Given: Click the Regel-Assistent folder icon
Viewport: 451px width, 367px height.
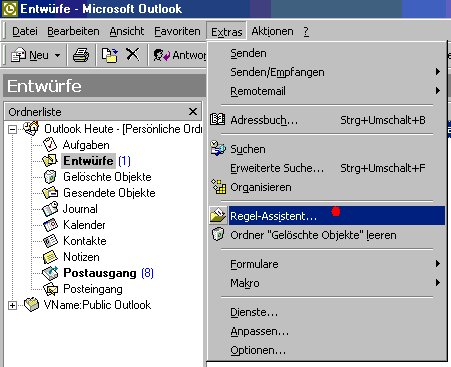Looking at the screenshot, I should (218, 215).
